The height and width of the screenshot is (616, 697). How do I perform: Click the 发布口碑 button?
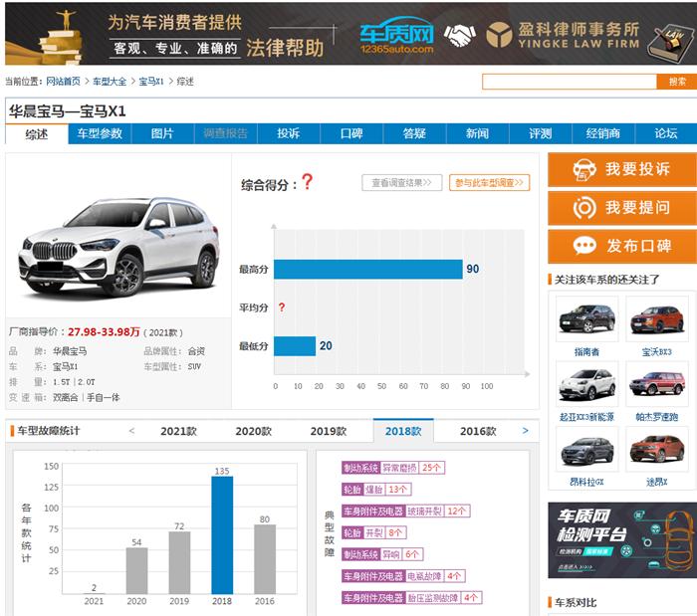coord(622,246)
